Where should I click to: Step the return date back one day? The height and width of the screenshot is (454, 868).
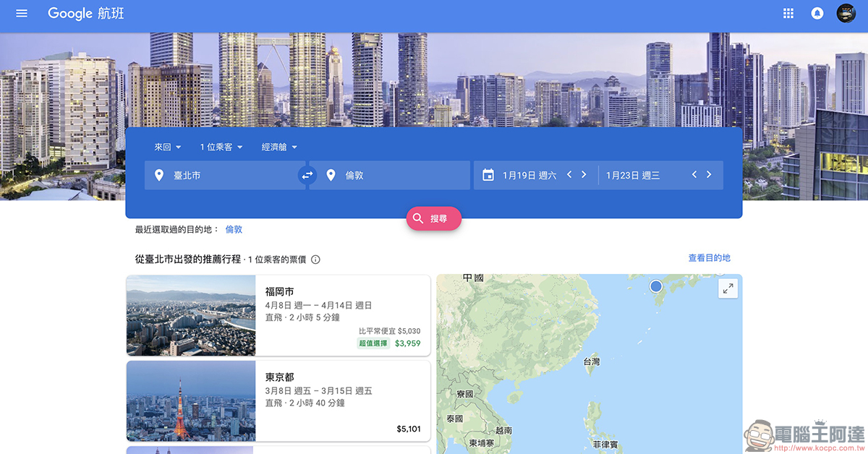694,174
